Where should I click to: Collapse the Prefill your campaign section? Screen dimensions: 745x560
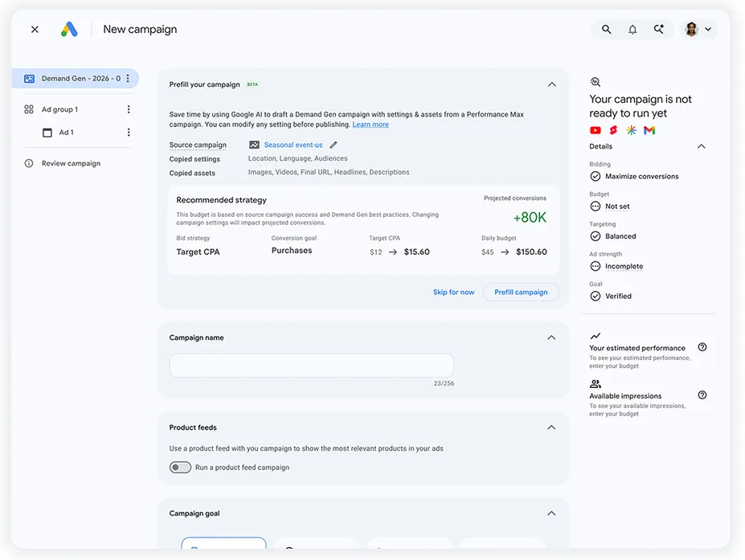click(x=551, y=84)
